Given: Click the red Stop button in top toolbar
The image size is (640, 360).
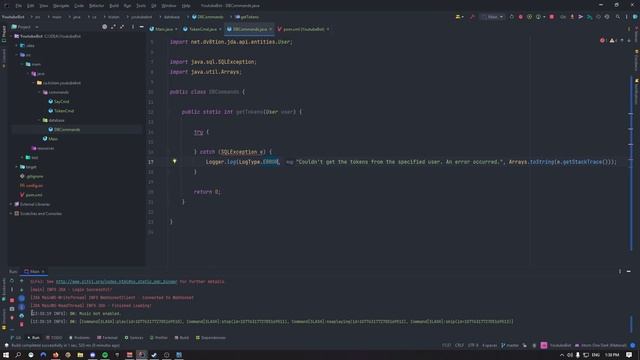Looking at the screenshot, I should 551,17.
